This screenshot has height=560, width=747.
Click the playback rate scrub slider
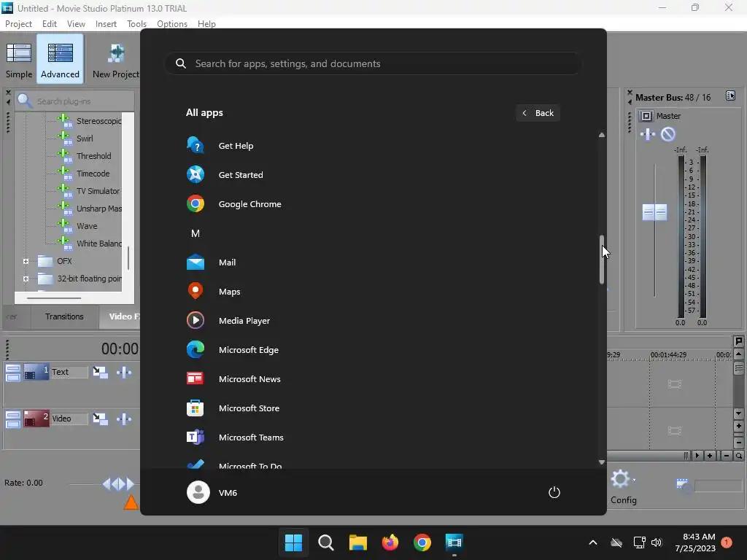[x=118, y=484]
